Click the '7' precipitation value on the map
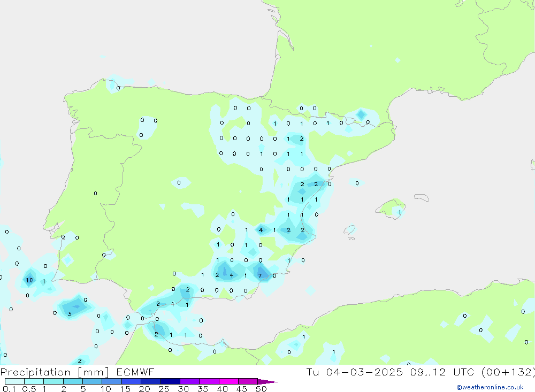Viewport: 535px width, 392px height. point(260,275)
